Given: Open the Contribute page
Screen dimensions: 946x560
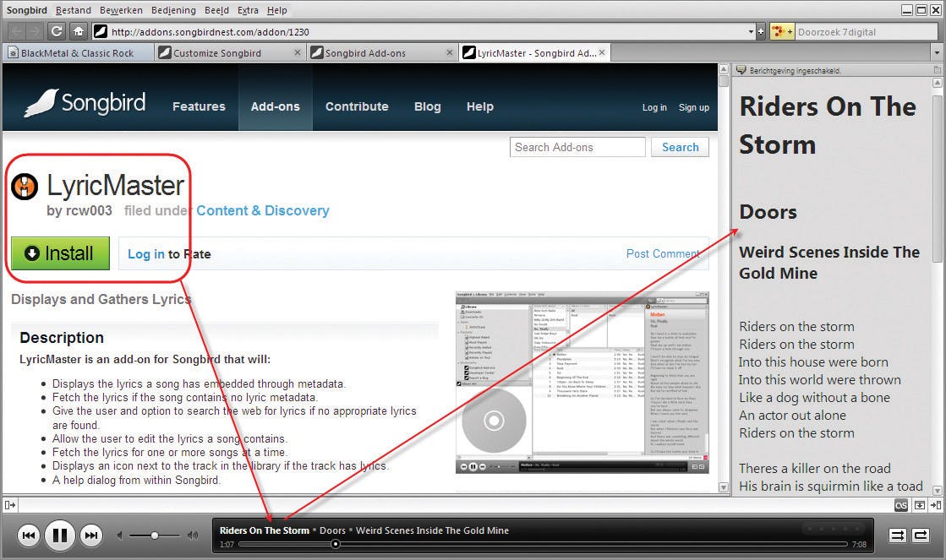Looking at the screenshot, I should (357, 106).
